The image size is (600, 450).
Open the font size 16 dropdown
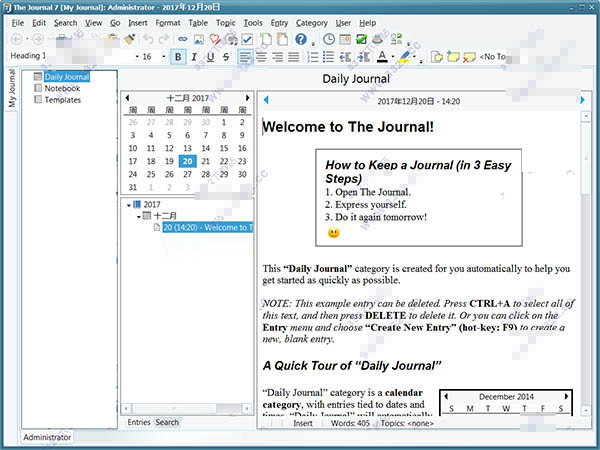click(163, 57)
